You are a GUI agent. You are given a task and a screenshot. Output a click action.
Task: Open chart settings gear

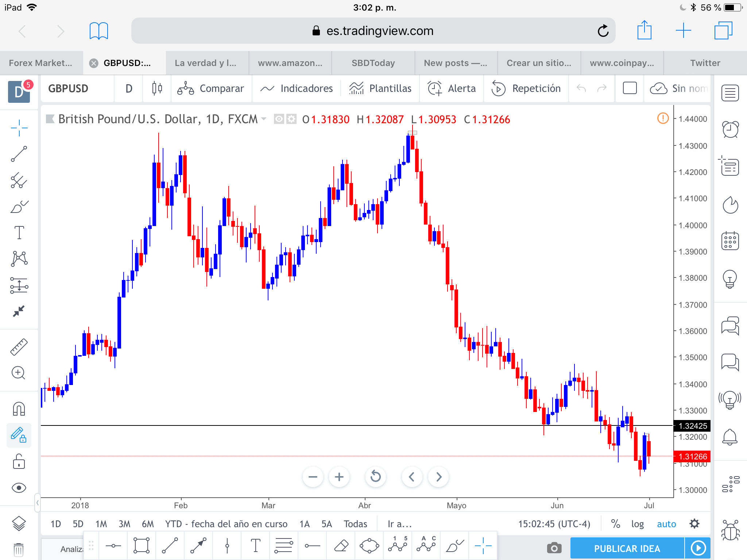[x=694, y=524]
